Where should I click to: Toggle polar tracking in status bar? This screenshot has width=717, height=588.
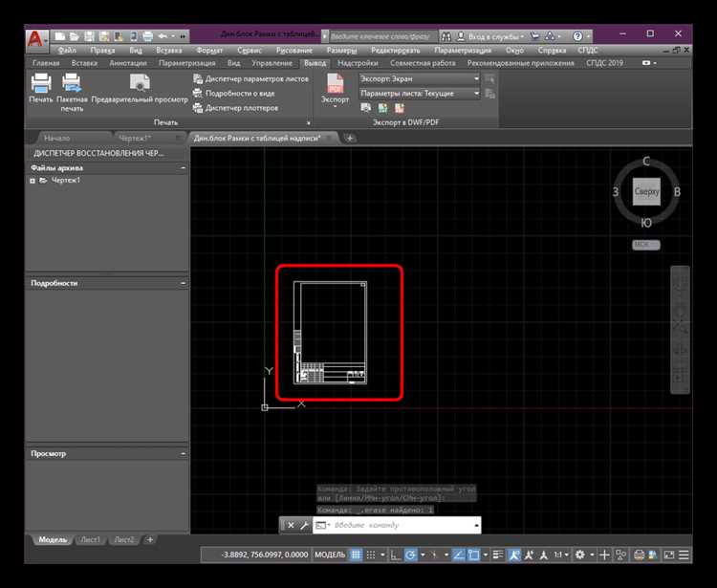click(x=411, y=555)
